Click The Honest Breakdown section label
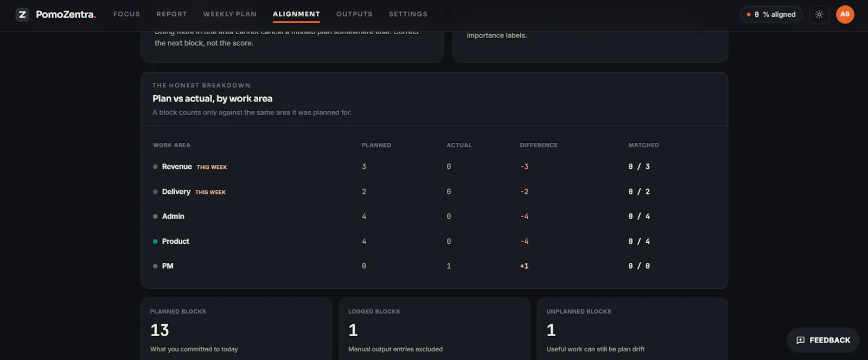Viewport: 868px width, 360px height. [201, 85]
